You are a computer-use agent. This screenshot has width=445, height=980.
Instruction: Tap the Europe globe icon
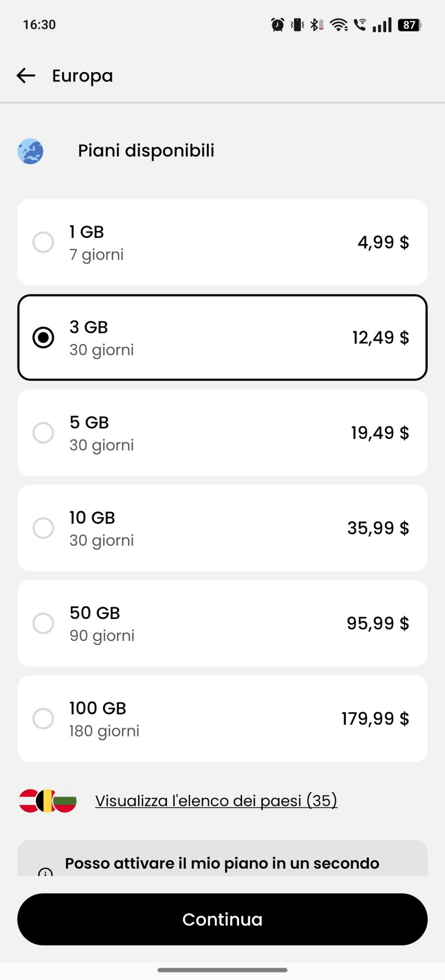click(30, 151)
